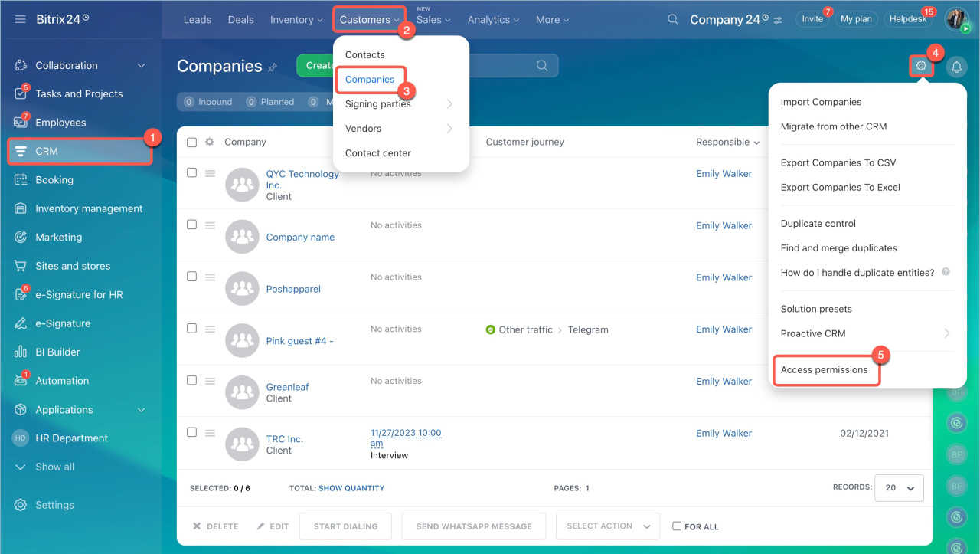The image size is (980, 554).
Task: Click the grid column settings gear
Action: pyautogui.click(x=209, y=142)
